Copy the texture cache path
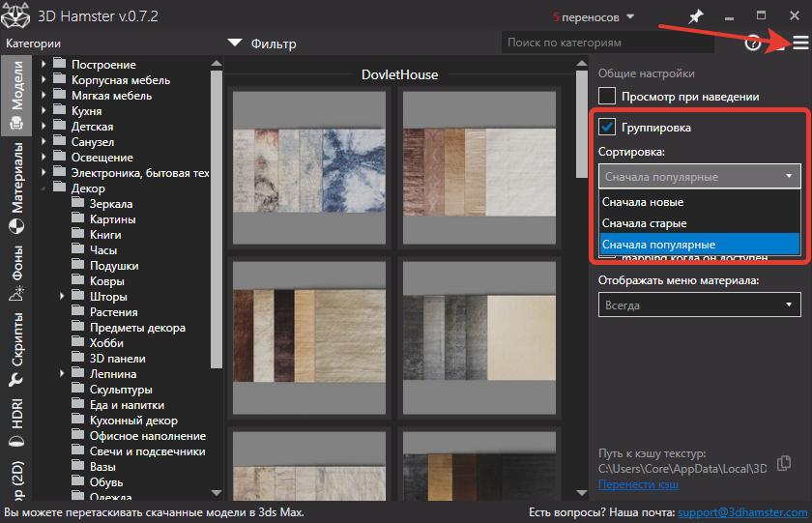The width and height of the screenshot is (812, 523). [784, 463]
